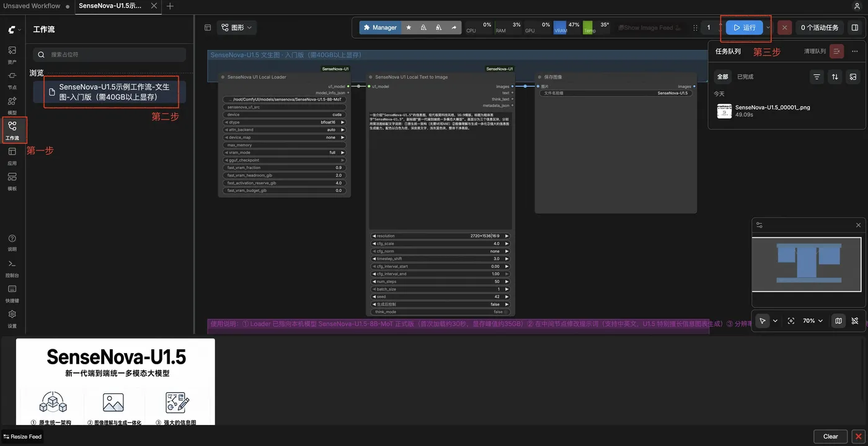The image size is (868, 446).
Task: Open the cfg_norm none combo
Action: [x=440, y=251]
